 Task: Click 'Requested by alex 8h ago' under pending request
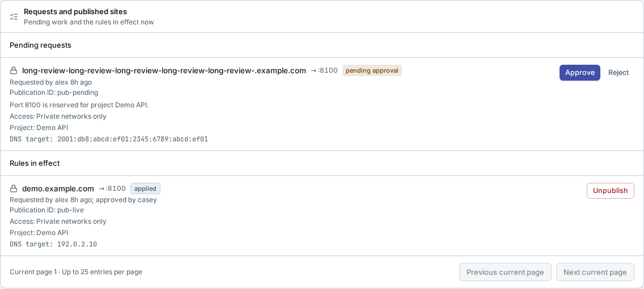51,82
